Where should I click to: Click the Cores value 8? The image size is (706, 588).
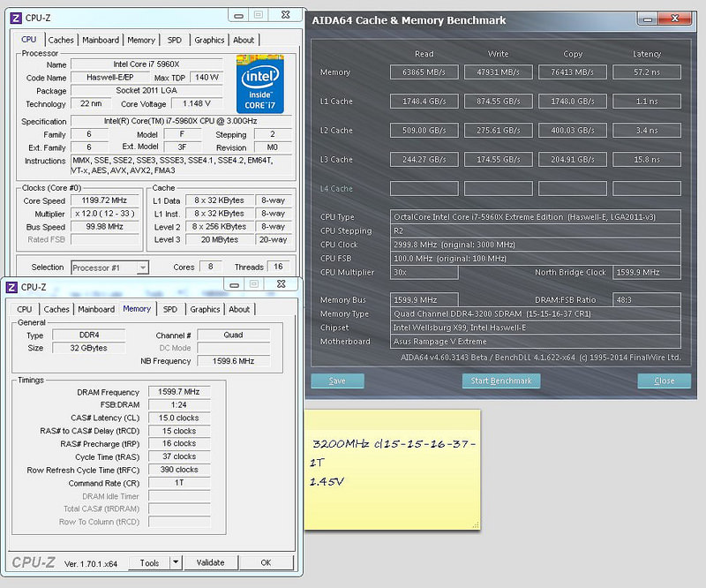(210, 267)
